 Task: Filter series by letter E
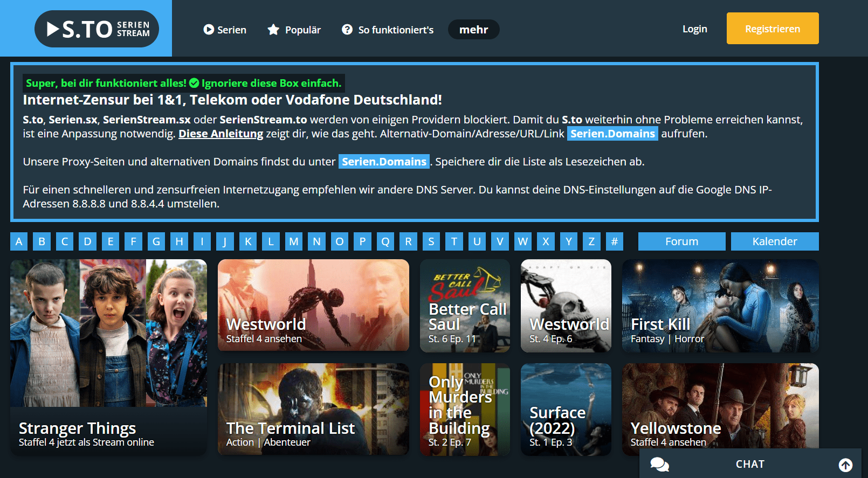(x=111, y=241)
